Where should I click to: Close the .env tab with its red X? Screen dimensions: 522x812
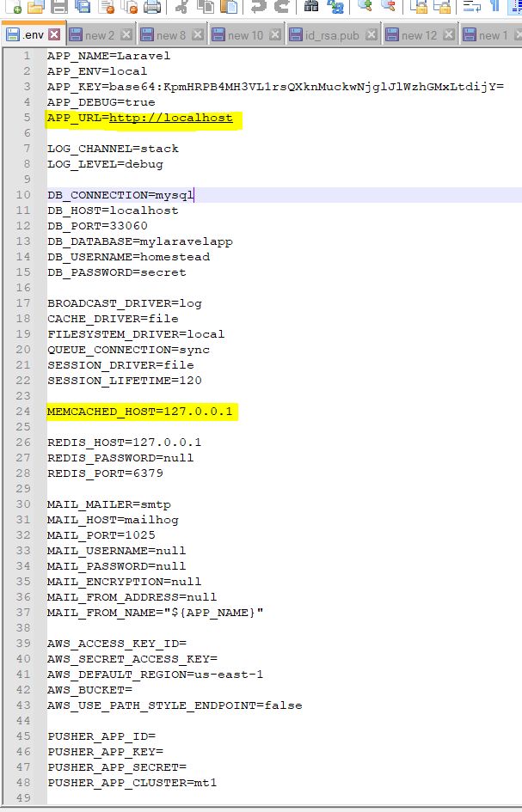(54, 34)
